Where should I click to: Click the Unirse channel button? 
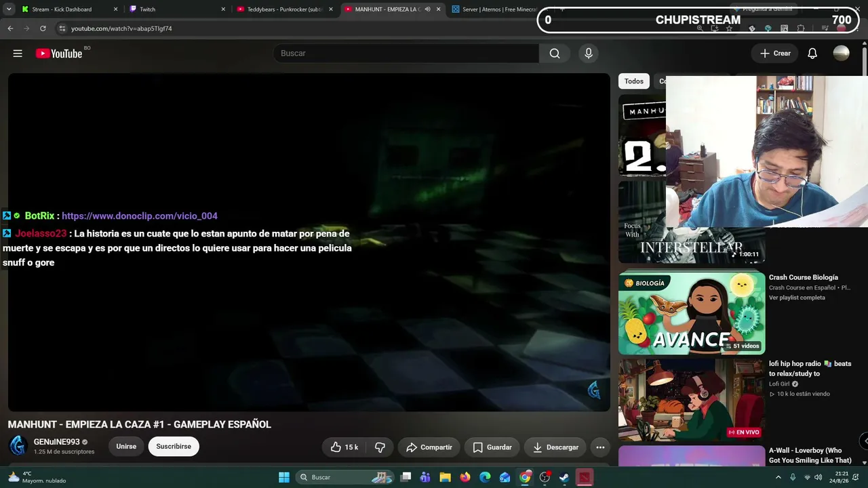(126, 447)
